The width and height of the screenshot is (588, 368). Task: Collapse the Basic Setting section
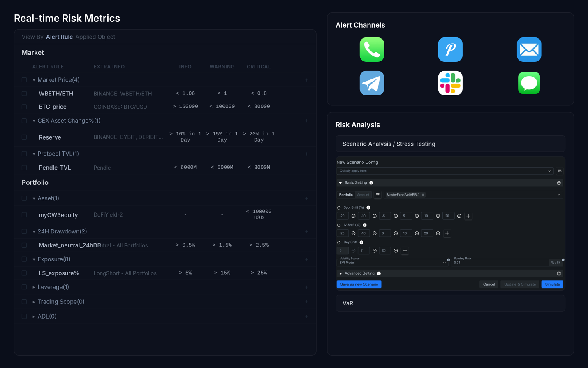tap(340, 183)
